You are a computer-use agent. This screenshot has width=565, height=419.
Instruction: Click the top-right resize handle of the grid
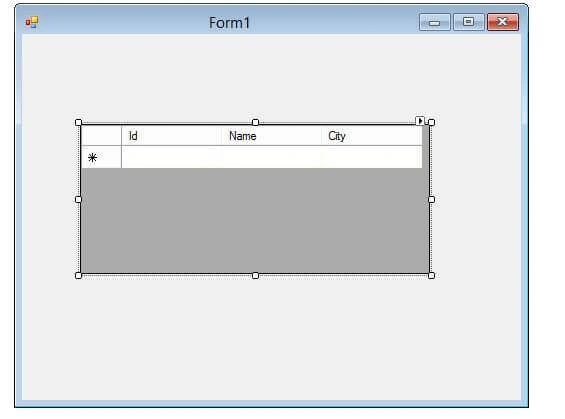[431, 122]
